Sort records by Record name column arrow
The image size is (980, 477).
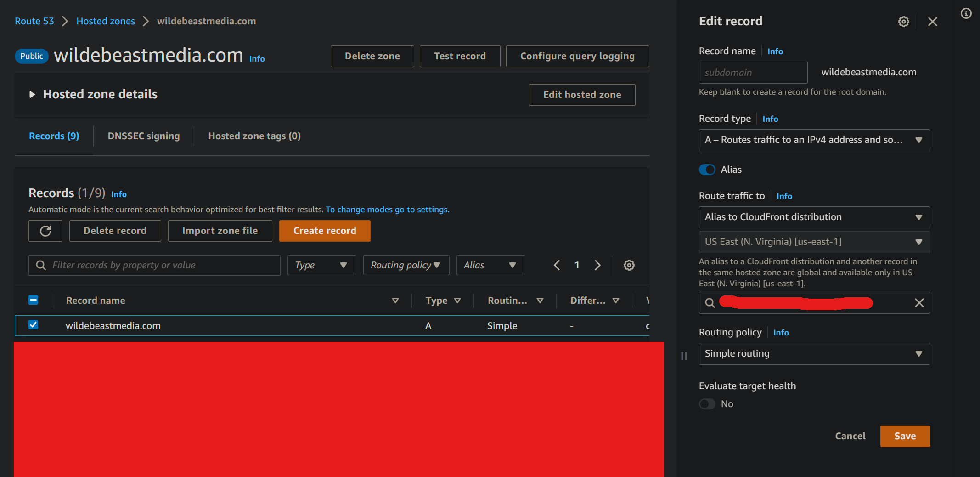tap(395, 301)
